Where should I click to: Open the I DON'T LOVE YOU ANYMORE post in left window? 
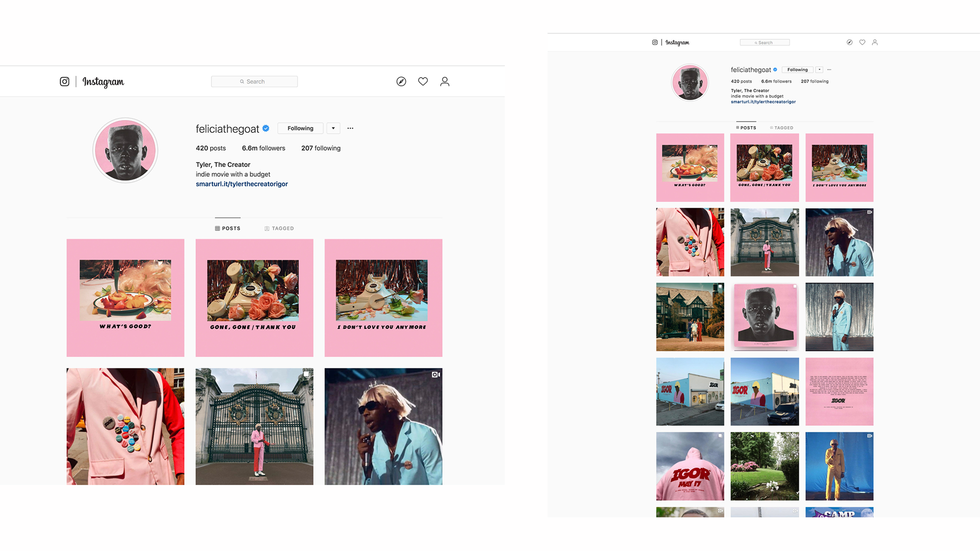383,298
